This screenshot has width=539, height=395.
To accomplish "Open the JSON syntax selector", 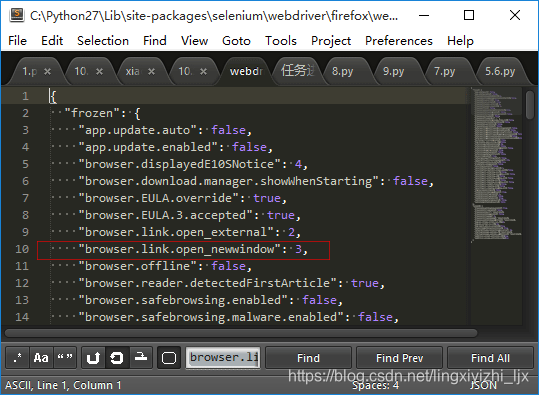I will pos(483,385).
